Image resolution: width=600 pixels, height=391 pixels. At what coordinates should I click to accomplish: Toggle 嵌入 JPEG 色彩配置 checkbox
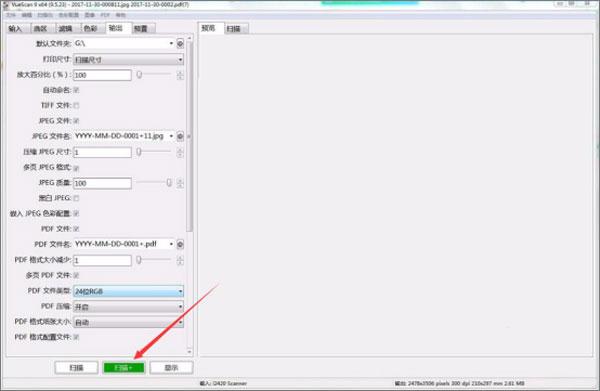[76, 213]
